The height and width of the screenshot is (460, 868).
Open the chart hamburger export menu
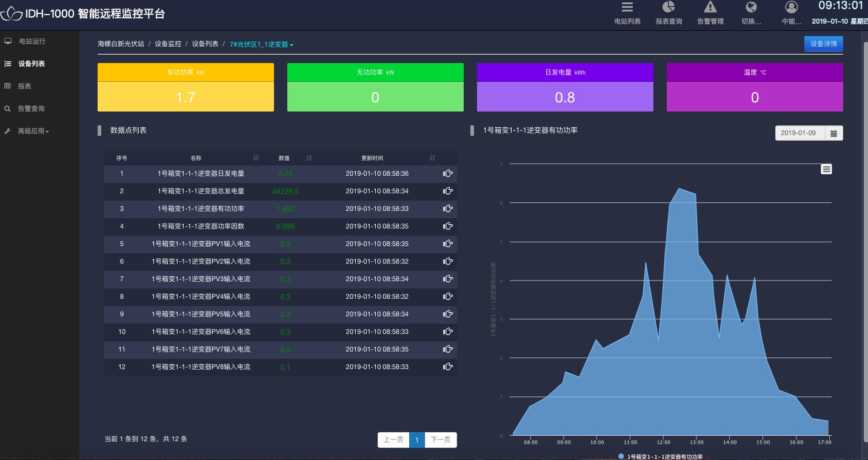click(x=826, y=169)
